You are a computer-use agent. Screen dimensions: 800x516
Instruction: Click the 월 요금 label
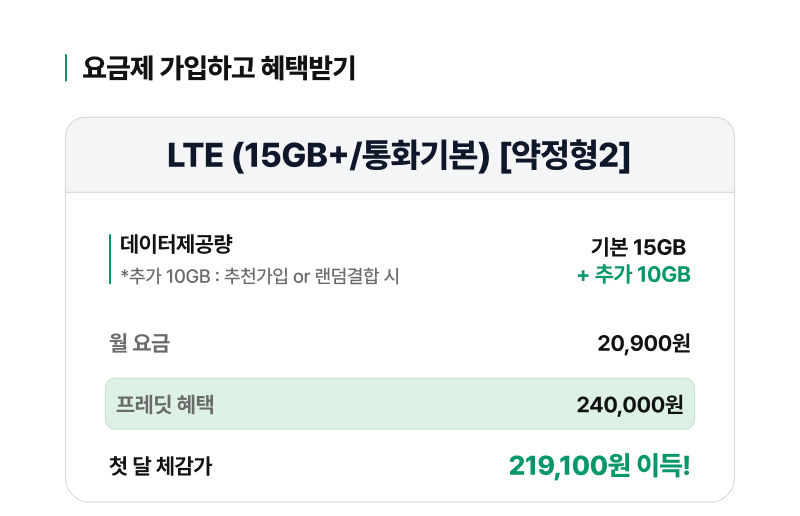pyautogui.click(x=139, y=344)
